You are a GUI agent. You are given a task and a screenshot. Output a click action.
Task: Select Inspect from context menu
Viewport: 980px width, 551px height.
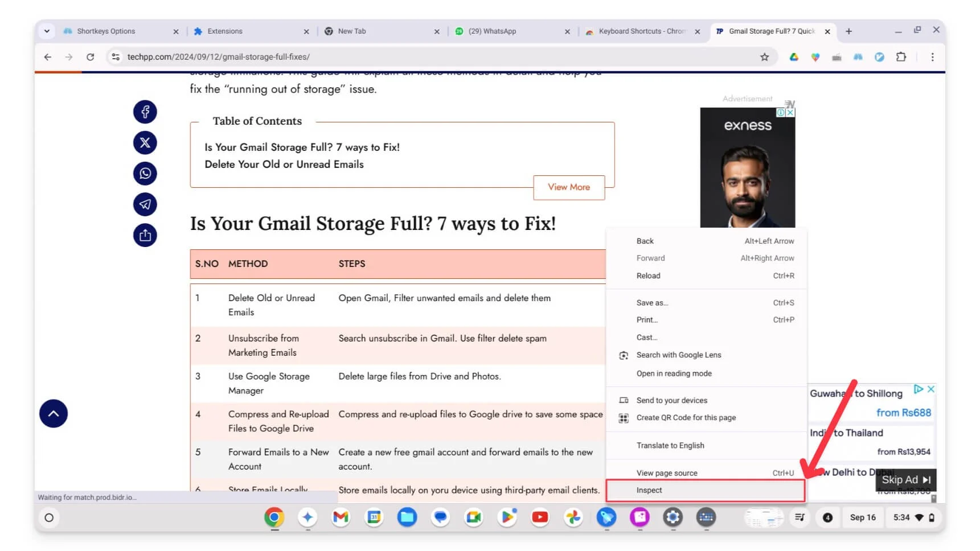coord(649,490)
